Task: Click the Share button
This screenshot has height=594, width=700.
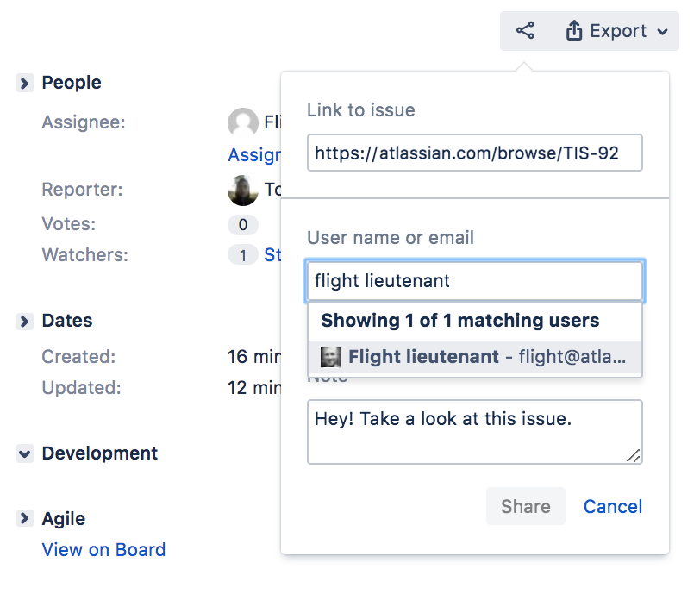Action: [526, 506]
